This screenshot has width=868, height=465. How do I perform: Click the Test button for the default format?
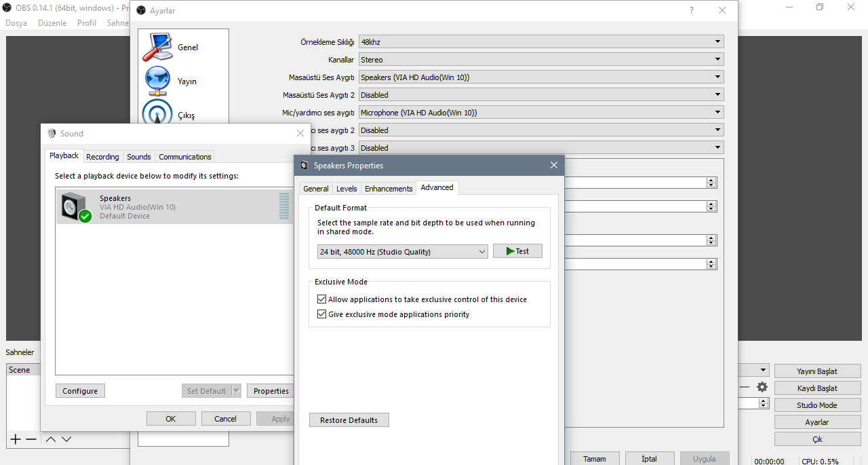point(517,251)
